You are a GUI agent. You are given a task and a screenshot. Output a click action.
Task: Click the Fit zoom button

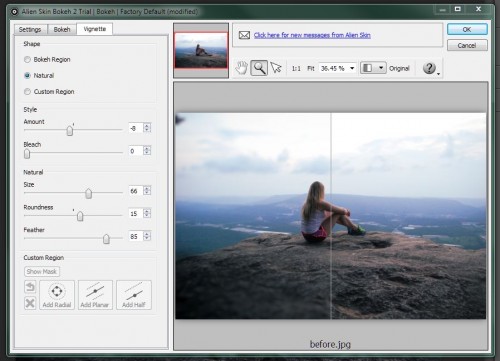coord(311,68)
